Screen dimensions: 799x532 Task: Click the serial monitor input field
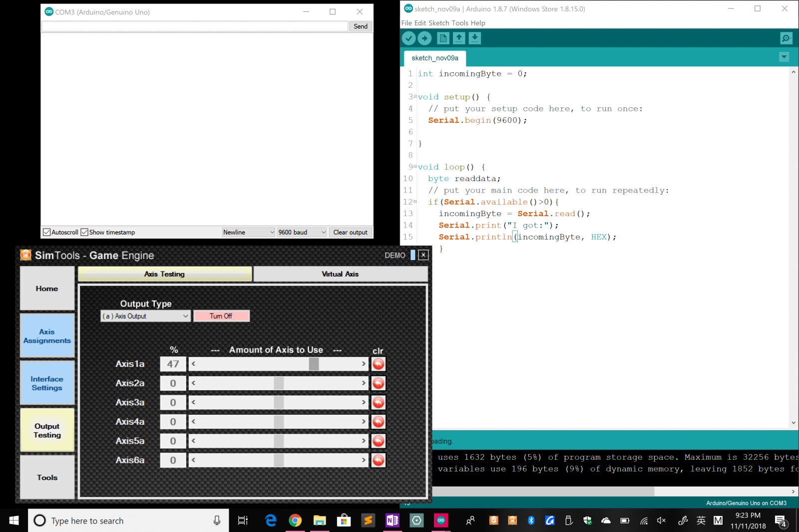pos(195,26)
